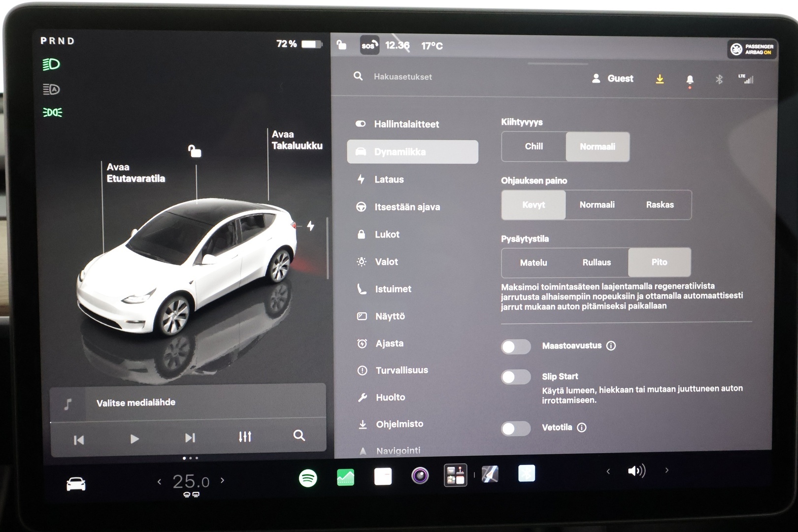Open Huolto service menu
798x532 pixels.
click(413, 397)
